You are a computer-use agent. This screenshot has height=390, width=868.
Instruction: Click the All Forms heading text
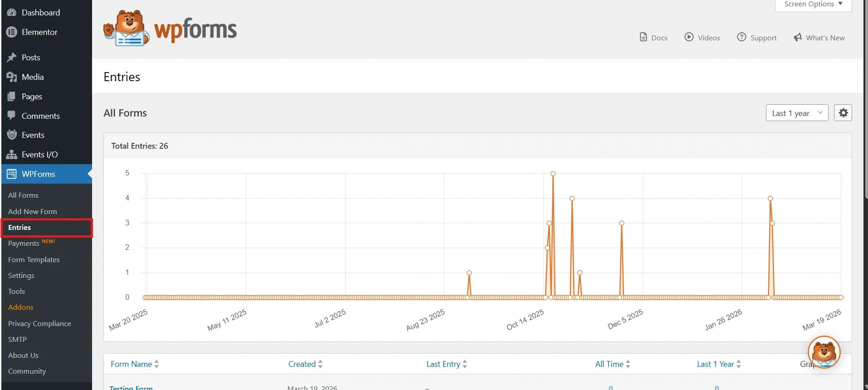point(125,113)
